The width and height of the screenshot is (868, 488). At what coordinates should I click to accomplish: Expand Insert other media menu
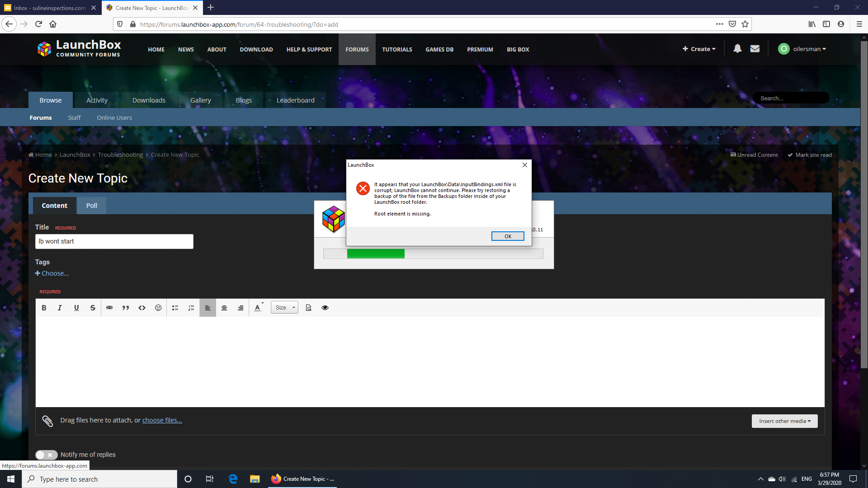coord(785,421)
